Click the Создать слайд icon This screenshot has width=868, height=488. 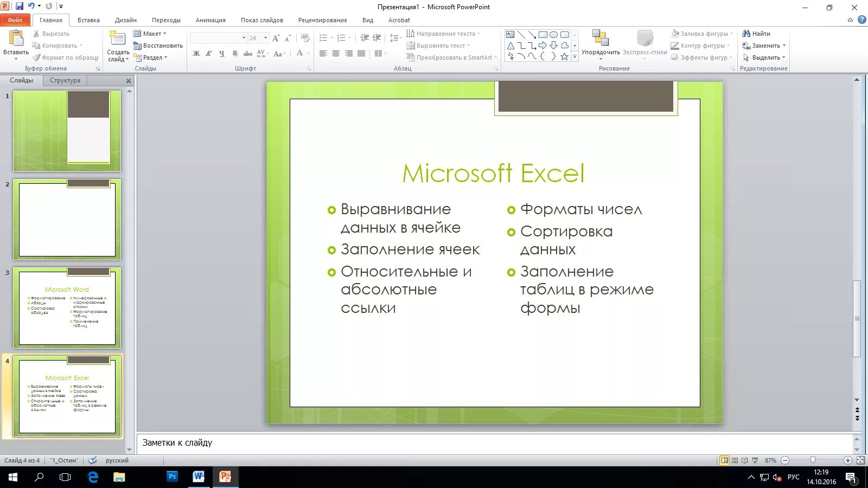coord(118,38)
